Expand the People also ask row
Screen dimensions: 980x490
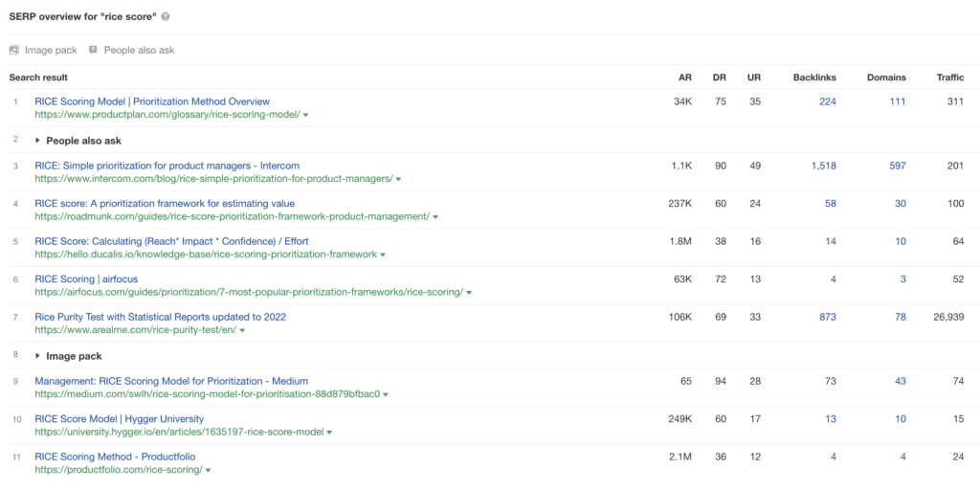coord(37,141)
